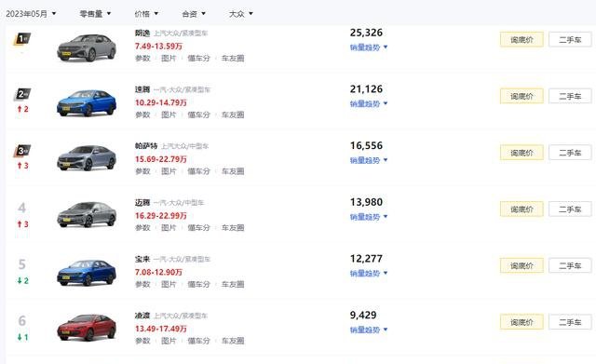Viewport: 596px width, 364px height.
Task: Click 询底价 button for 速腾
Action: [x=521, y=96]
